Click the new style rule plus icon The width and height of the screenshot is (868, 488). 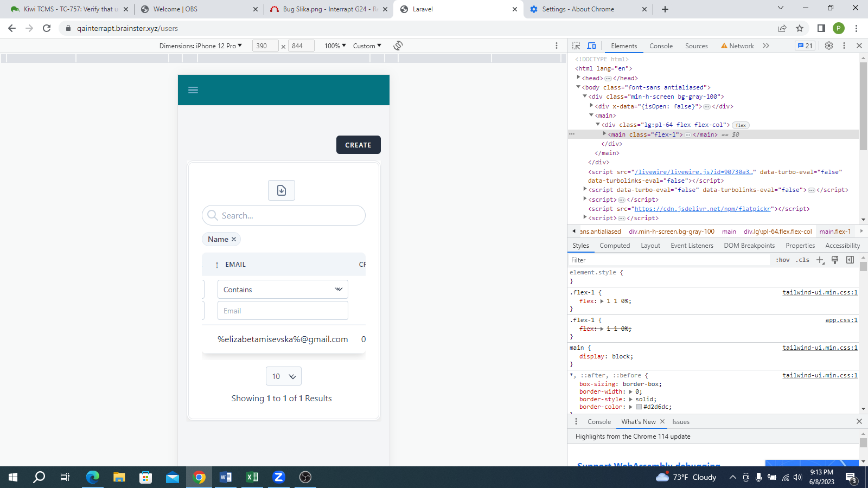(x=820, y=260)
